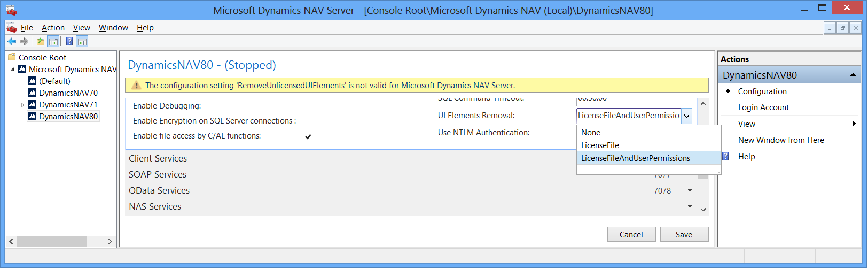The height and width of the screenshot is (269, 868).
Task: Click the DynamicsNAV71 instance icon
Action: coord(32,104)
